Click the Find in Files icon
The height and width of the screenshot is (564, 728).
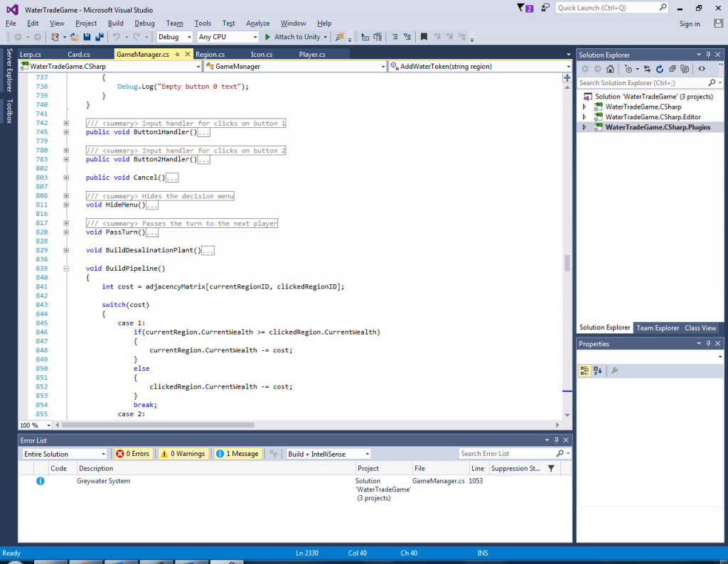339,37
